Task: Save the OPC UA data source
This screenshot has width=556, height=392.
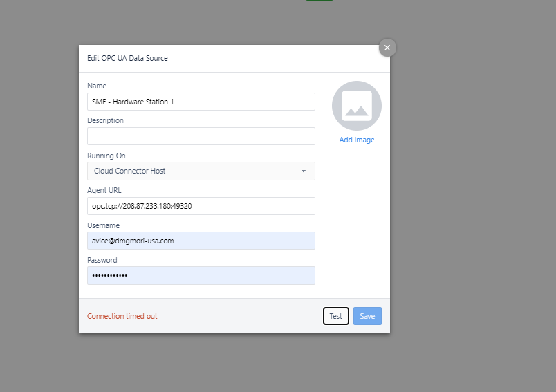Action: coord(367,316)
